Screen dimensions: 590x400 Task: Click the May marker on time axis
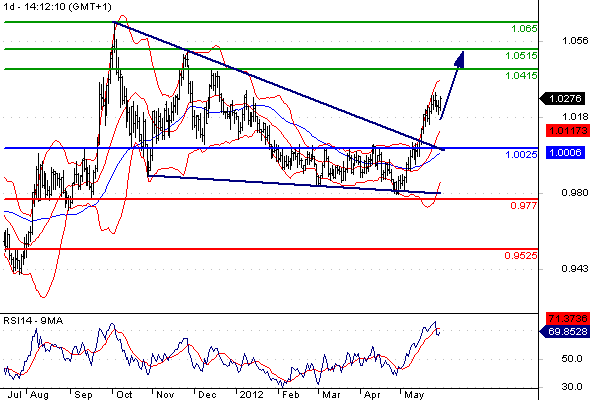(414, 395)
